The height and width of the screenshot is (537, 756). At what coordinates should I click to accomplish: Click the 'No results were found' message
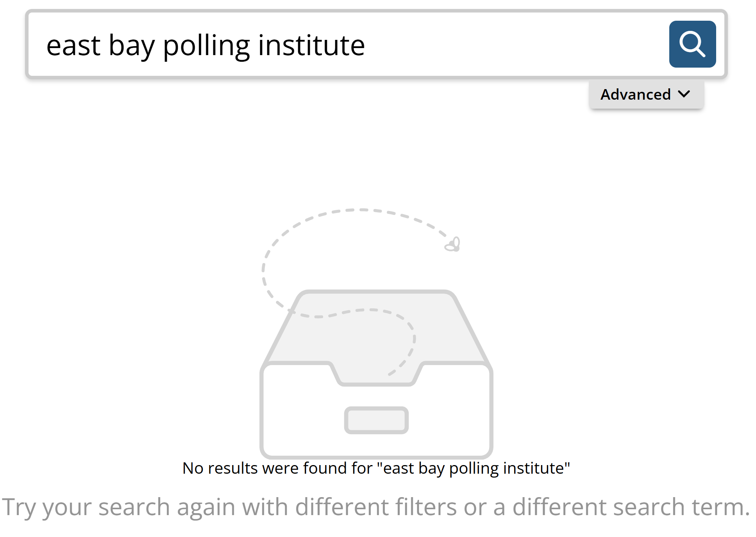point(277,468)
